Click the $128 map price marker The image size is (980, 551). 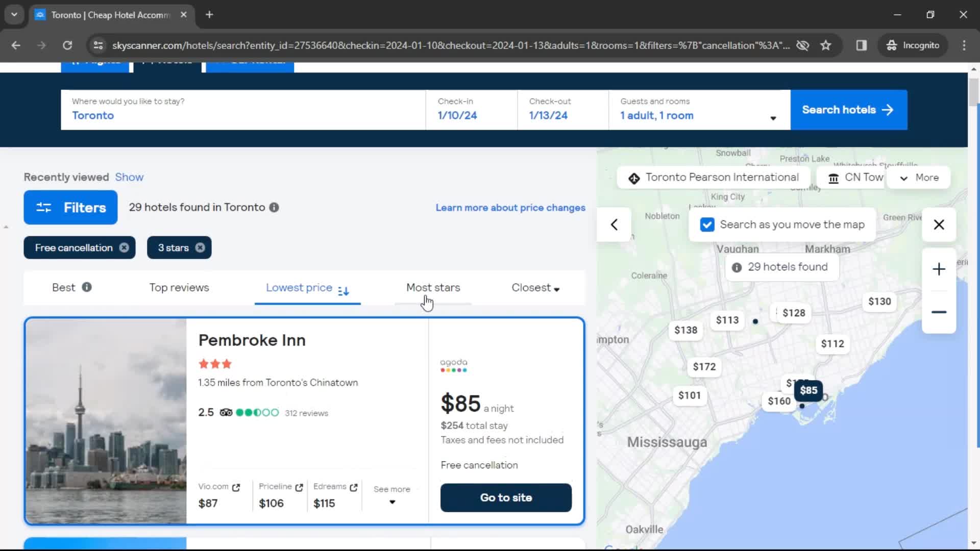pyautogui.click(x=794, y=313)
